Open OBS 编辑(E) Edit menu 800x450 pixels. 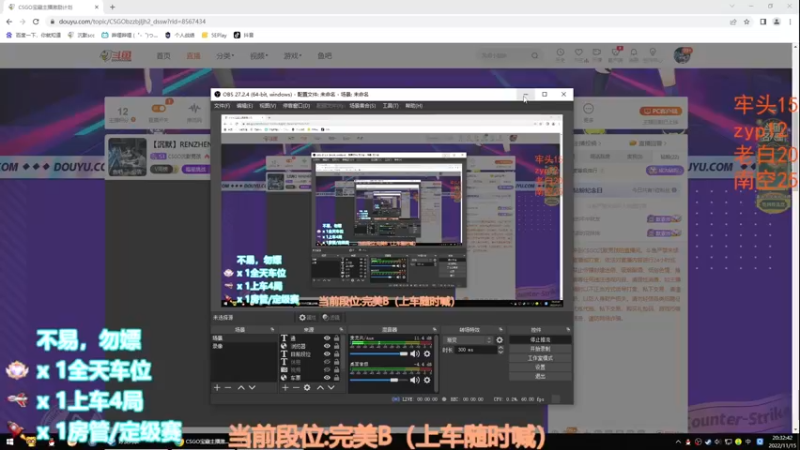(x=244, y=106)
